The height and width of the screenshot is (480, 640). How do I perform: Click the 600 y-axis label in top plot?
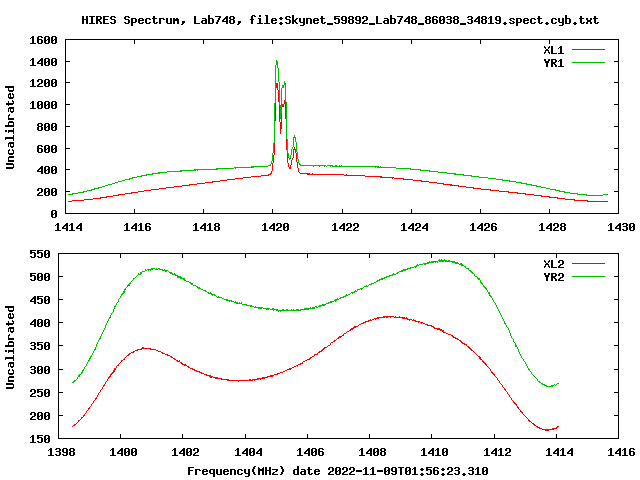pos(47,149)
